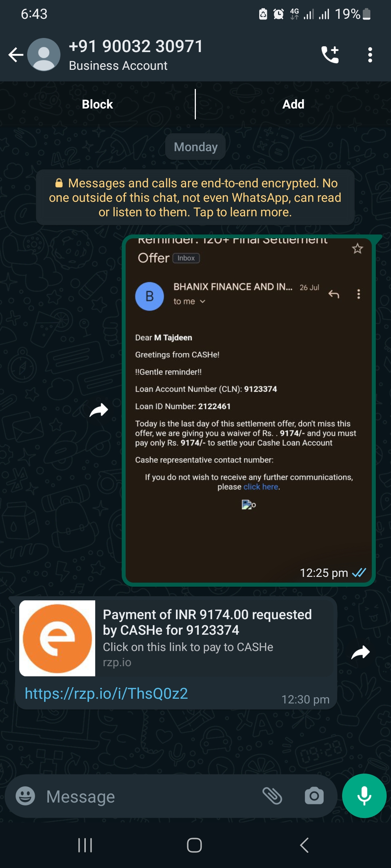Tap the back arrow to leave the chat
Image resolution: width=391 pixels, height=868 pixels.
point(16,55)
